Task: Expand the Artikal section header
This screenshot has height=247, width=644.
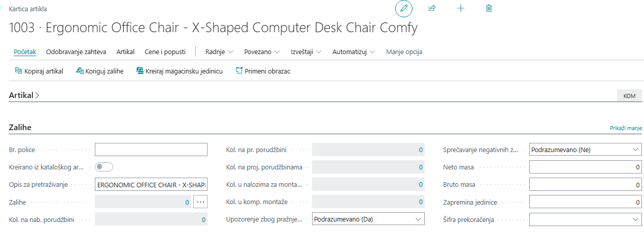Action: [24, 95]
